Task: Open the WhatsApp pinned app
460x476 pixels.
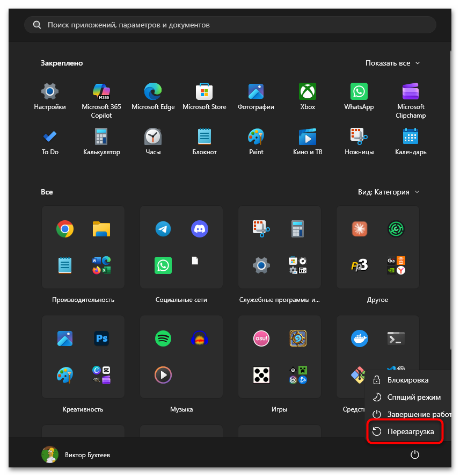Action: click(359, 97)
